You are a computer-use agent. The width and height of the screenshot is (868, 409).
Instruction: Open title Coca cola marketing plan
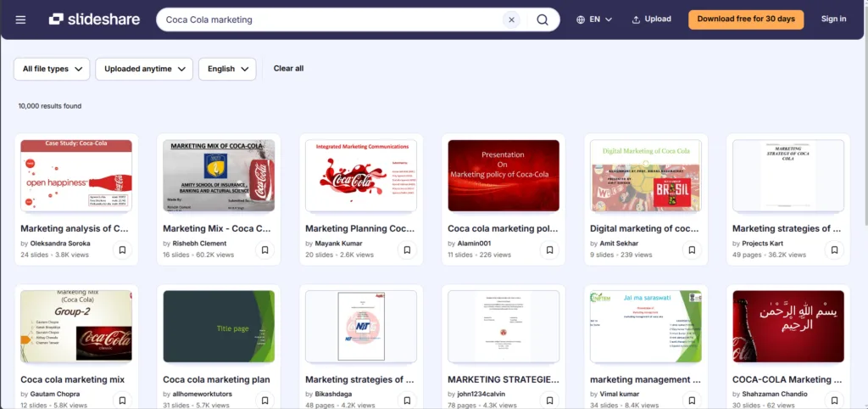216,379
